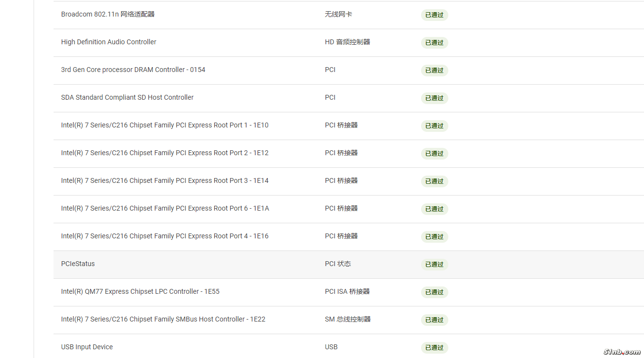Click the USB Input Device entry
Viewport: 644px width, 358px height.
(x=87, y=347)
